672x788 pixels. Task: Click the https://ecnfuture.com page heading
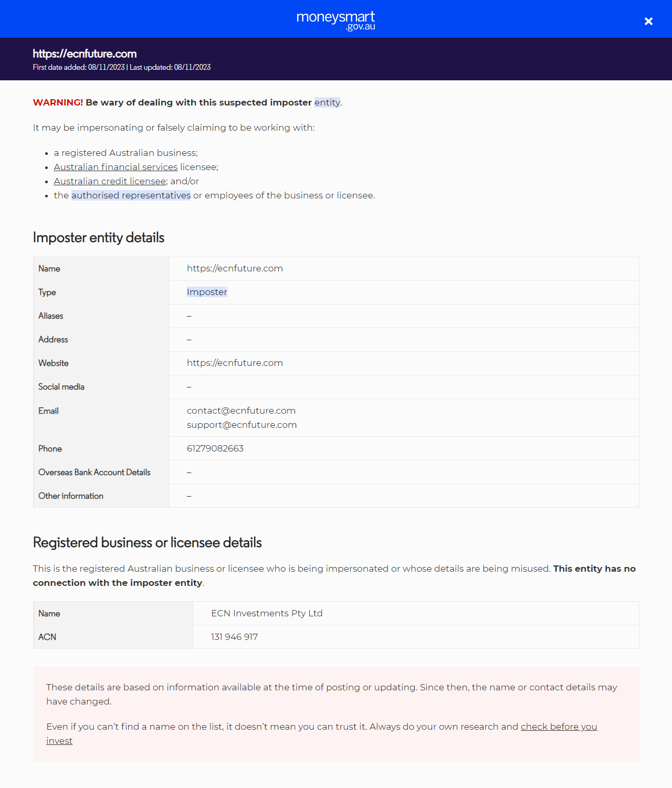(x=85, y=54)
